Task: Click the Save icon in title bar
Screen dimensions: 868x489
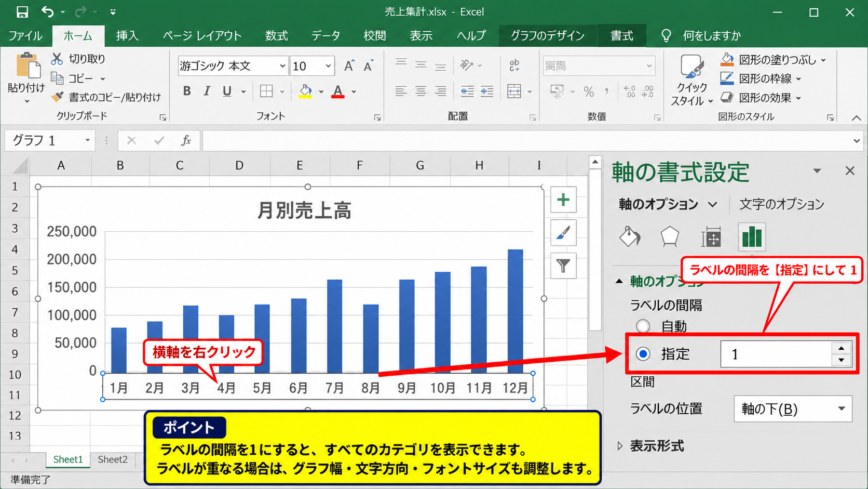Action: point(22,12)
